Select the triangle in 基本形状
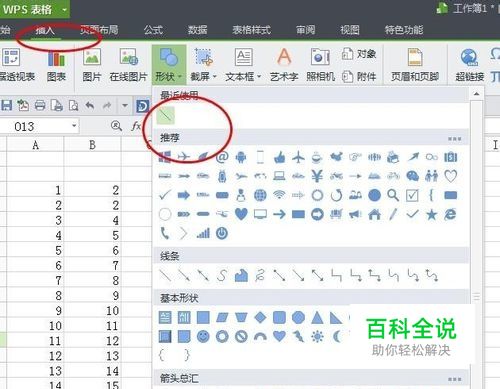 click(317, 318)
